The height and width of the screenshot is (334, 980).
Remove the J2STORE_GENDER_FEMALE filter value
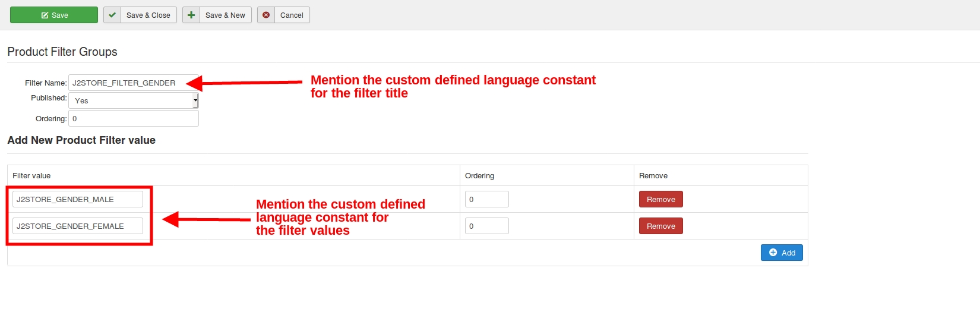coord(660,226)
